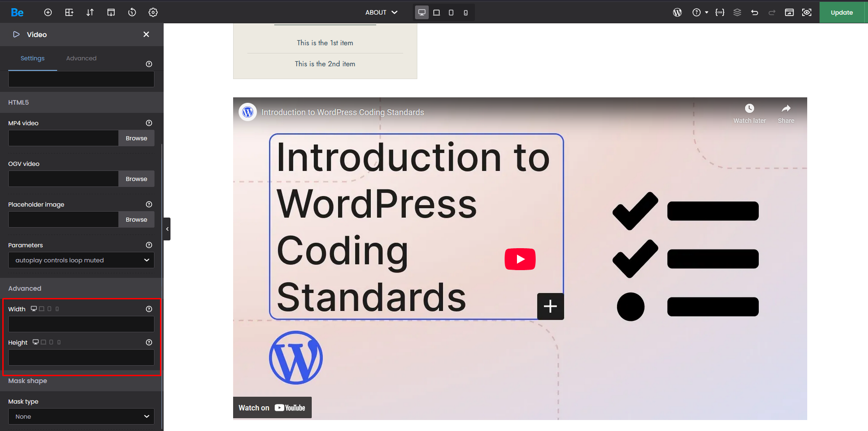Image resolution: width=868 pixels, height=431 pixels.
Task: Click the Be logo in the top bar
Action: [x=17, y=12]
